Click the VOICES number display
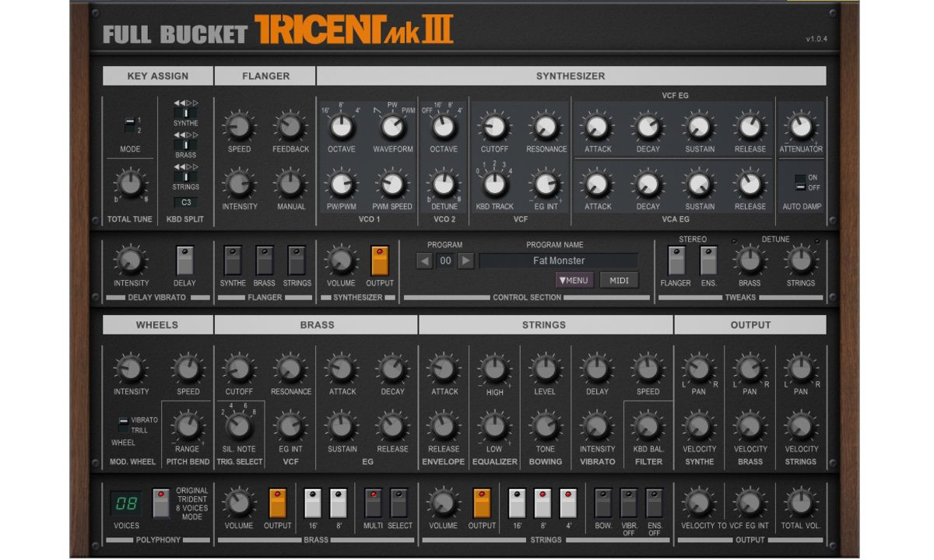This screenshot has height=560, width=934. click(x=126, y=503)
